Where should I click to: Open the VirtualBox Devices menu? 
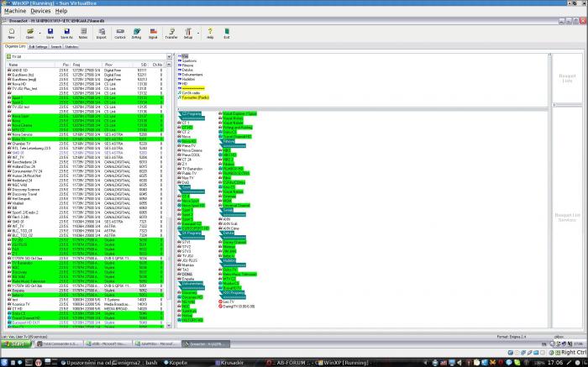click(x=40, y=11)
